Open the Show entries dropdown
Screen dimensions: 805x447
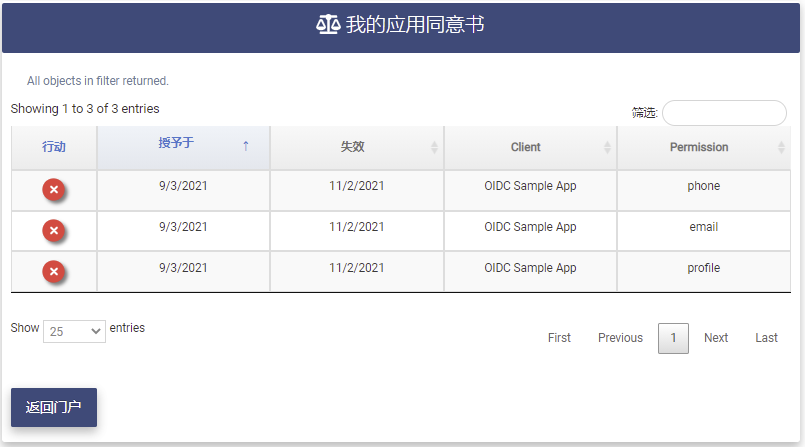tap(74, 331)
